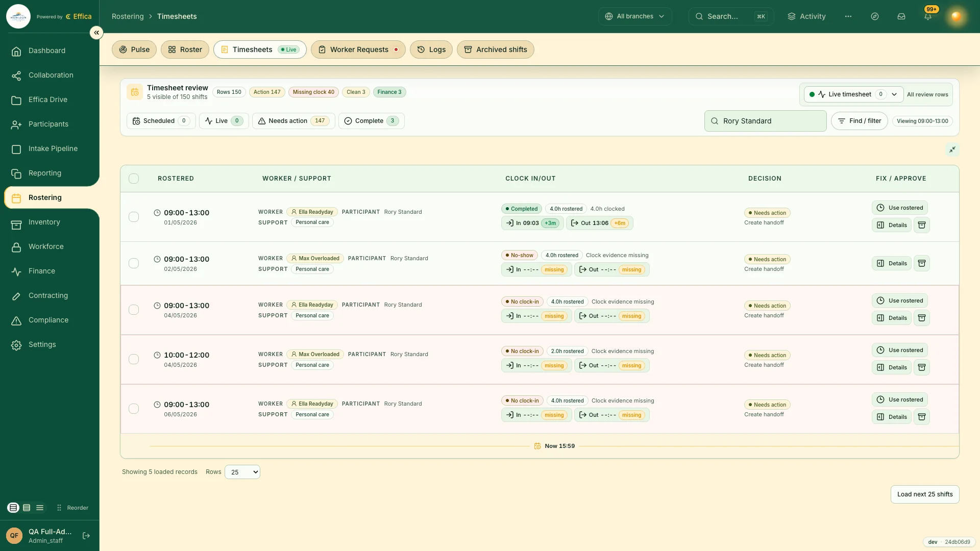Toggle the Complete 3 status filter
The image size is (980, 551).
point(372,121)
